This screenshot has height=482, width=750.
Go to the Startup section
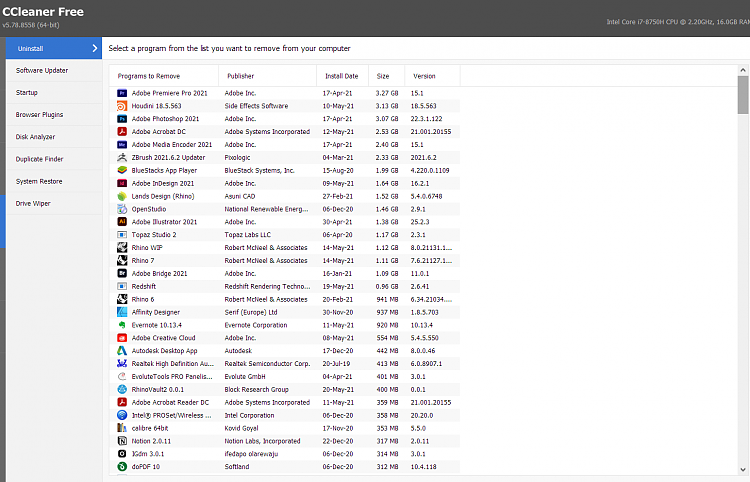54,93
